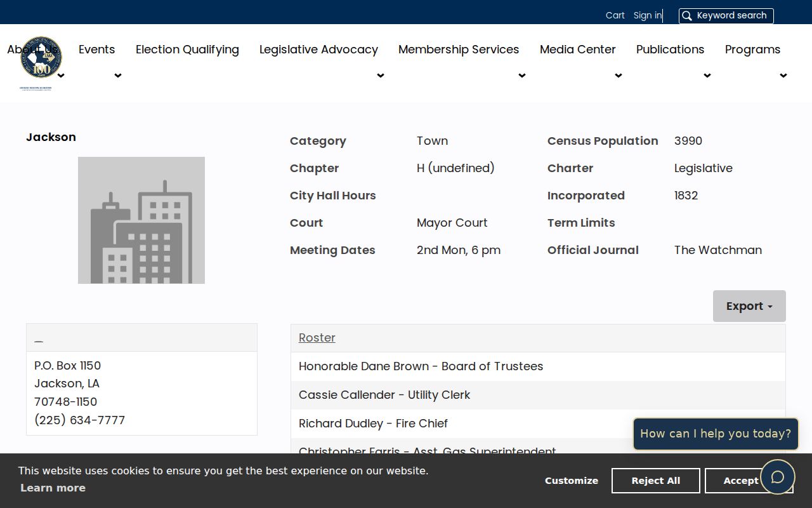Click the Sign in link

point(647,15)
